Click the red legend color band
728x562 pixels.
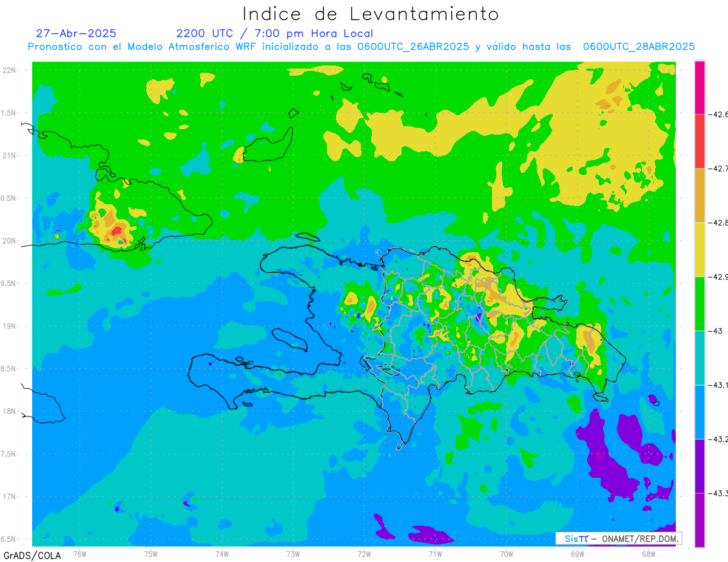point(699,141)
